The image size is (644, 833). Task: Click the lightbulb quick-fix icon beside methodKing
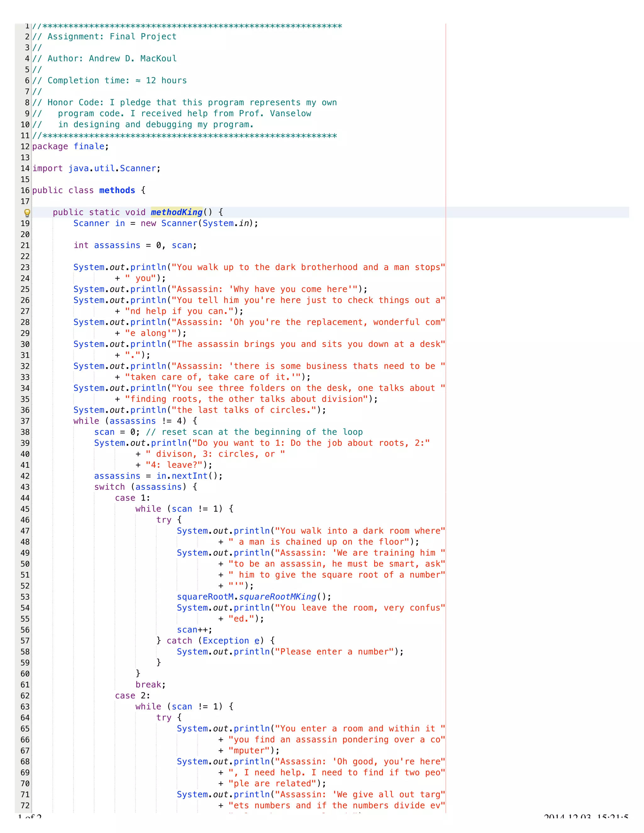coord(27,213)
